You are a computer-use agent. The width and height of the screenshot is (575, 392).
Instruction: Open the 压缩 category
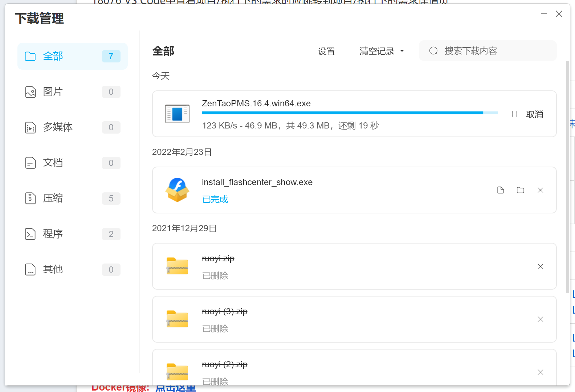pos(73,199)
